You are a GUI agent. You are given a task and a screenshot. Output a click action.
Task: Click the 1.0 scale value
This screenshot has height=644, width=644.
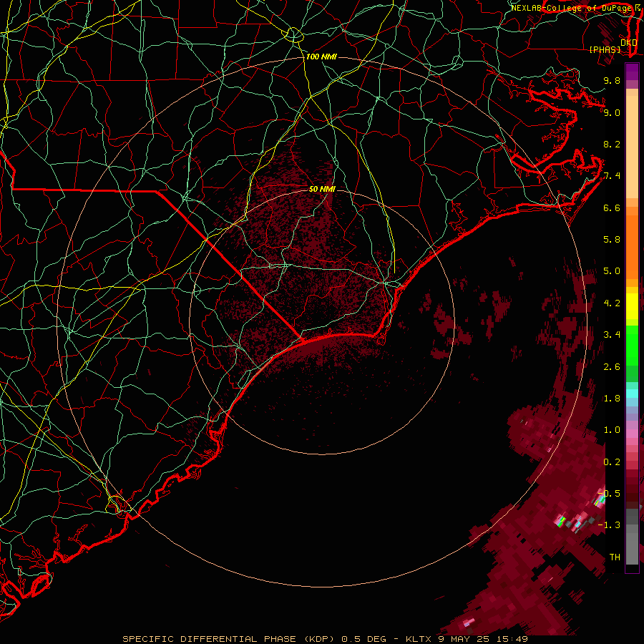(x=612, y=430)
